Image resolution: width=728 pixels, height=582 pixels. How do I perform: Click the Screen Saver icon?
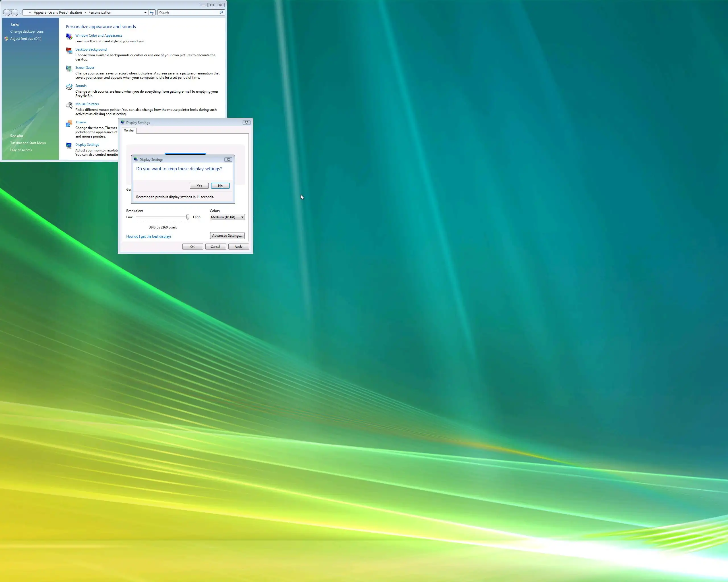[x=69, y=68]
